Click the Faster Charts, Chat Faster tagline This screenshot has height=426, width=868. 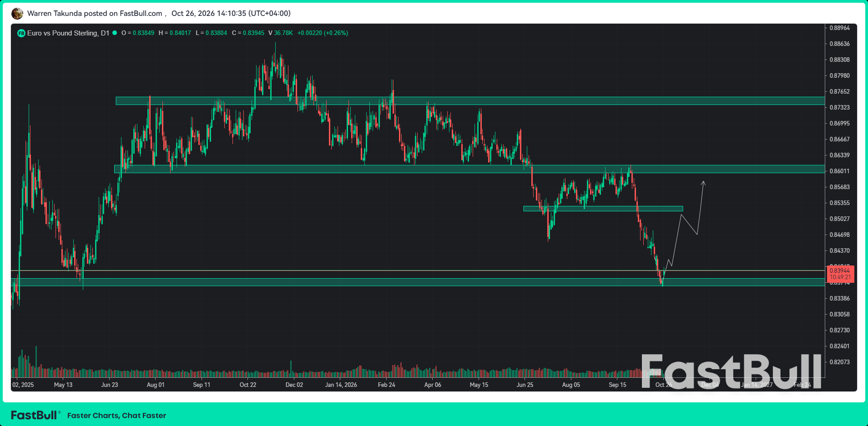click(x=116, y=416)
